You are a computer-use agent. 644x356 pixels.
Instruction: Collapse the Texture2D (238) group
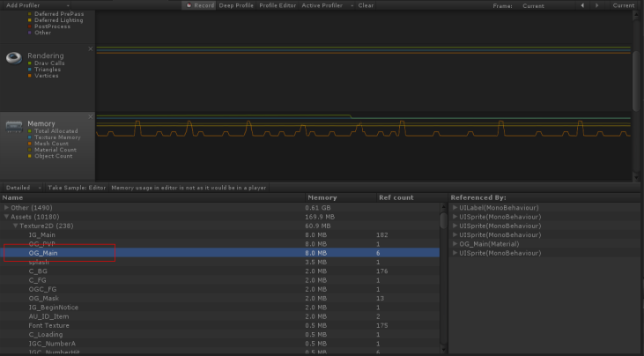[14, 226]
